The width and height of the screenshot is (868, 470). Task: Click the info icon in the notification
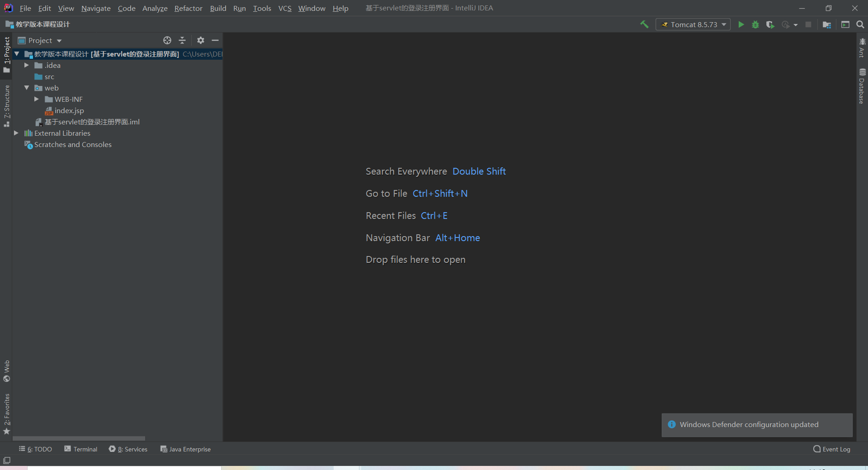point(672,424)
